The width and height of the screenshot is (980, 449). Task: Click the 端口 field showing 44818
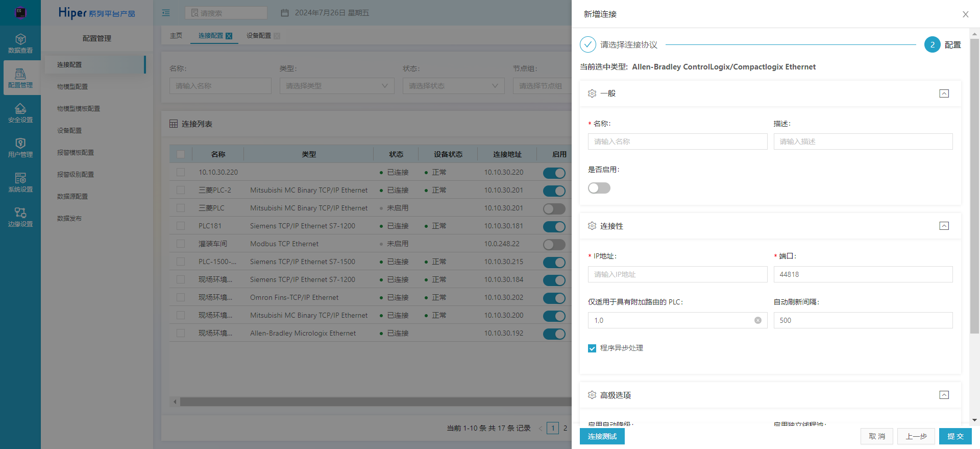(863, 274)
